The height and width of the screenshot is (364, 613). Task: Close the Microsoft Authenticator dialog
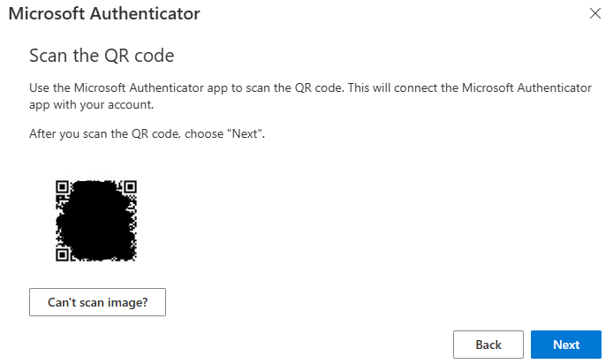(x=595, y=13)
